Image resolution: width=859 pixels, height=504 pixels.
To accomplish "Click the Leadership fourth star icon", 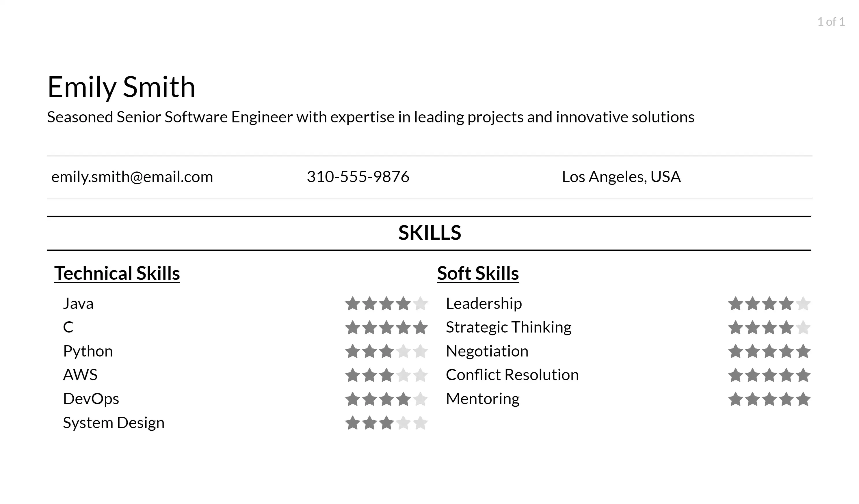I will (787, 304).
